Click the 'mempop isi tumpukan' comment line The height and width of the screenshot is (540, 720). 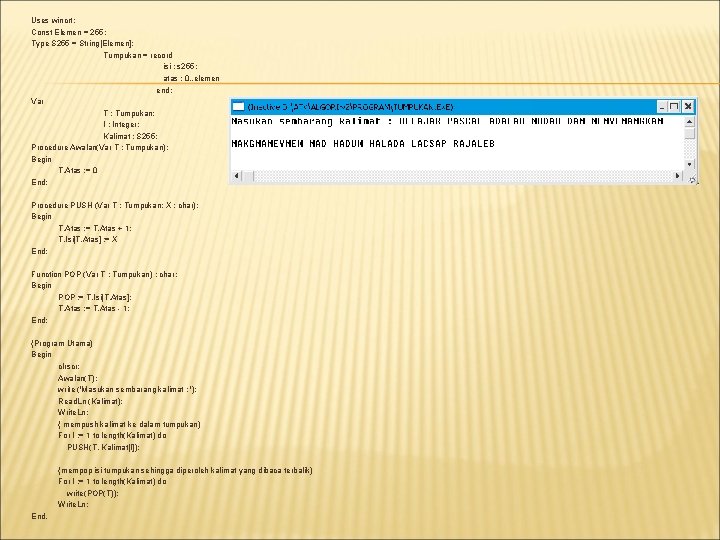point(186,470)
